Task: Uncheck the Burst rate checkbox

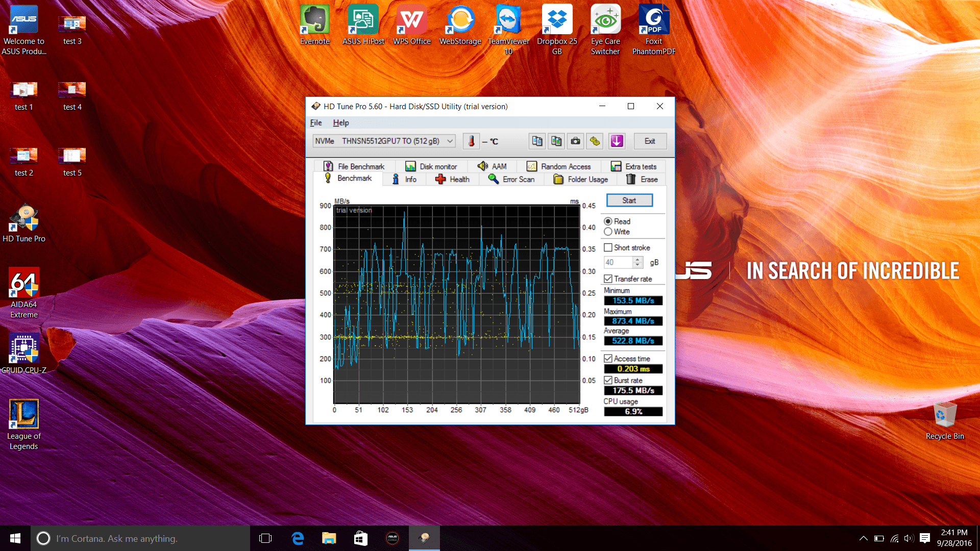Action: point(608,380)
